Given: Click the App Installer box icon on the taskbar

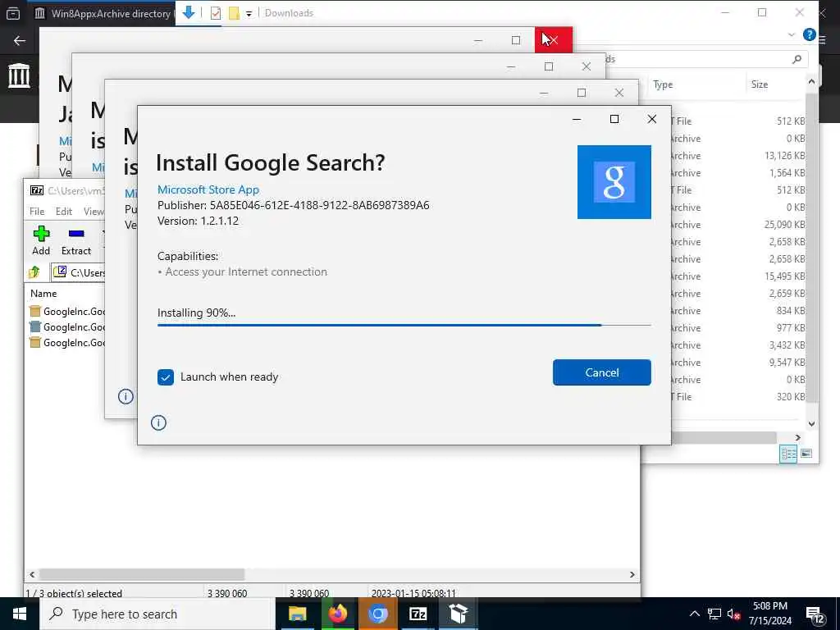Looking at the screenshot, I should click(x=458, y=614).
